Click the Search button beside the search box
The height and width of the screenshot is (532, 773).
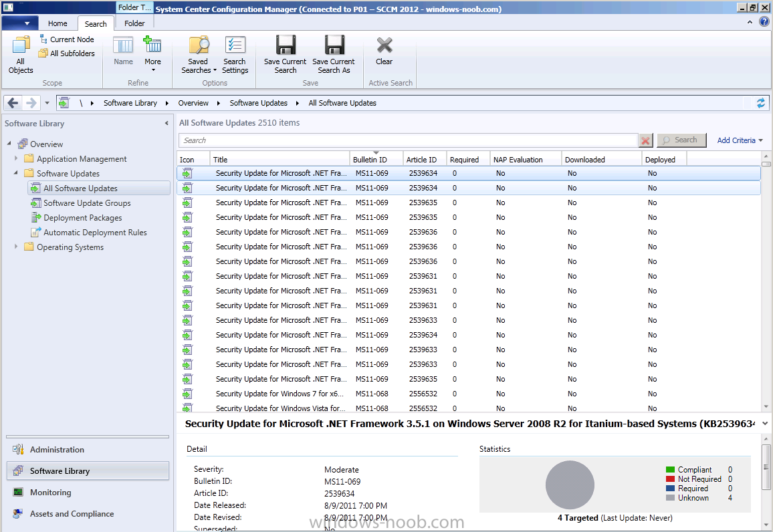(x=681, y=140)
